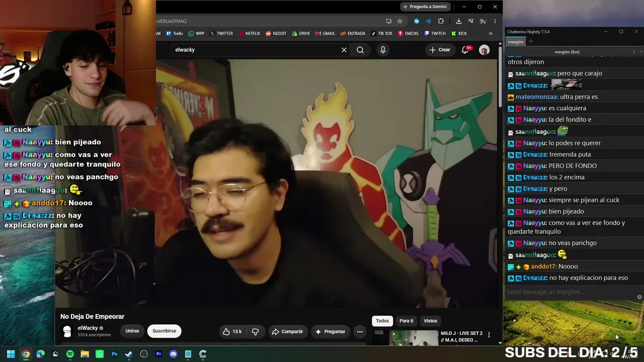Open File Explorer from the taskbar
The height and width of the screenshot is (362, 644).
coord(85,354)
